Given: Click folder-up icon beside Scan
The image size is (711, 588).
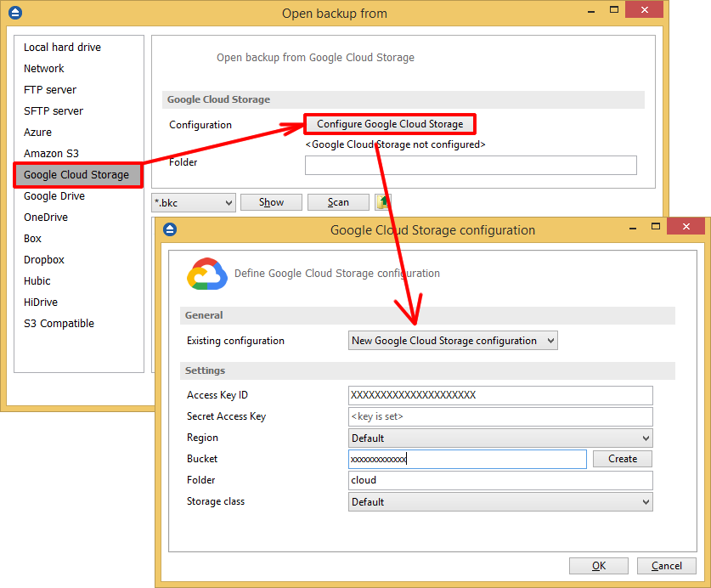Looking at the screenshot, I should tap(381, 202).
